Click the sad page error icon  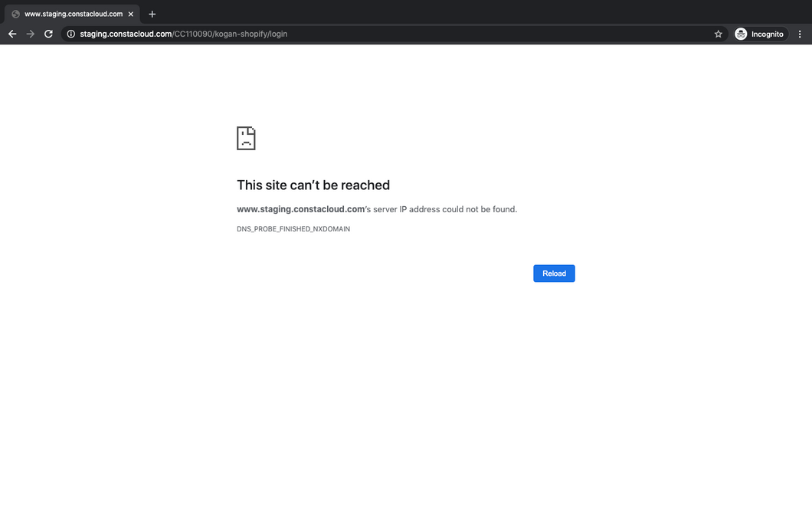pos(246,139)
